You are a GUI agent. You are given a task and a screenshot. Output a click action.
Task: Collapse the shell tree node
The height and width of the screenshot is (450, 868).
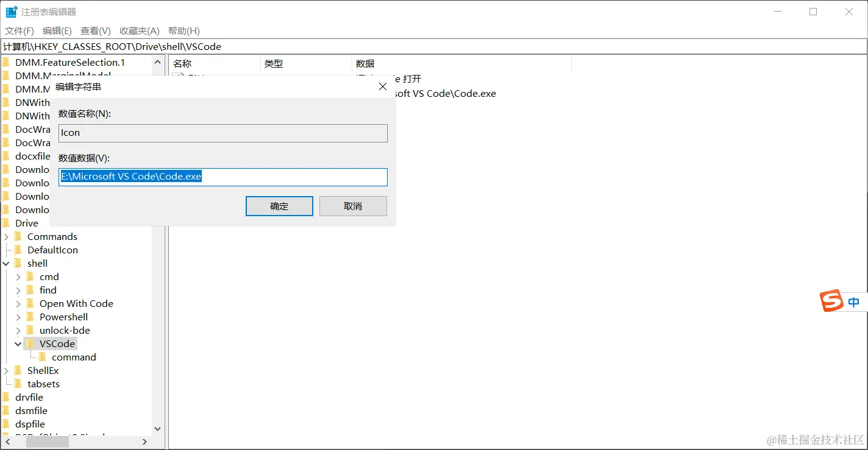6,263
